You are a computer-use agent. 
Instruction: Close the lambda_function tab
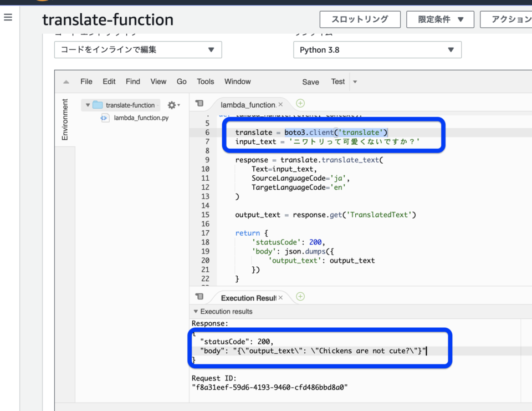click(x=280, y=104)
